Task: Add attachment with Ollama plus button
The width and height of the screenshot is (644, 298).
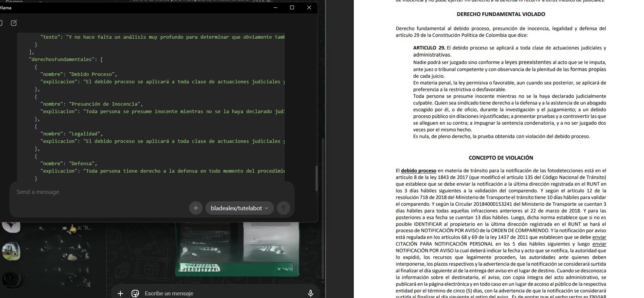Action: point(196,208)
